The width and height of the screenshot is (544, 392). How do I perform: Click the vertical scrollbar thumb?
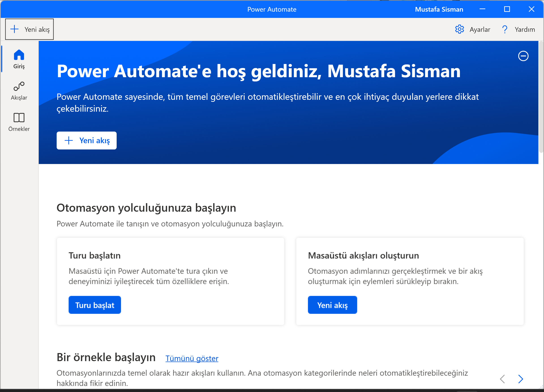click(541, 97)
